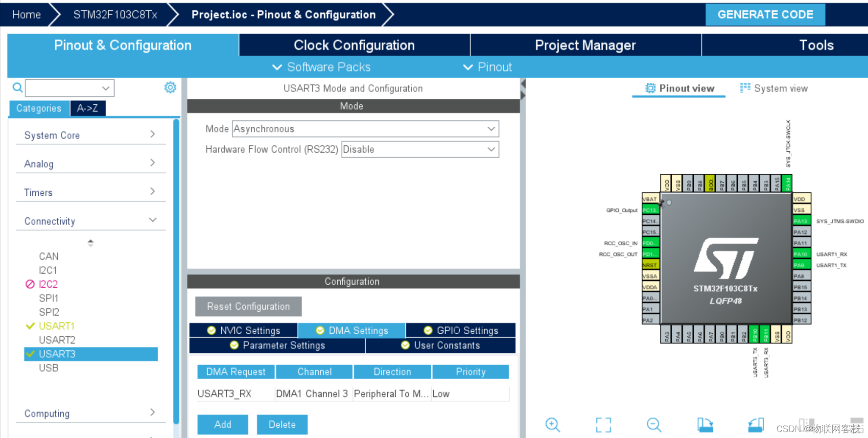Image resolution: width=868 pixels, height=438 pixels.
Task: Open the search field dropdown
Action: pos(106,88)
